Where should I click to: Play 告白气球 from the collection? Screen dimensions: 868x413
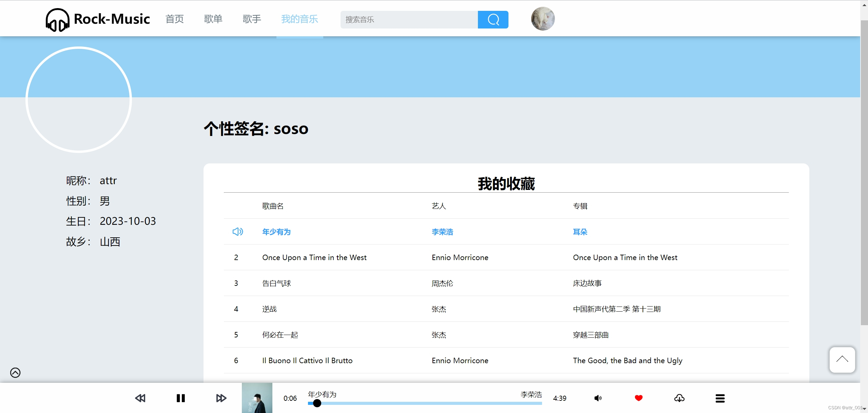[276, 283]
